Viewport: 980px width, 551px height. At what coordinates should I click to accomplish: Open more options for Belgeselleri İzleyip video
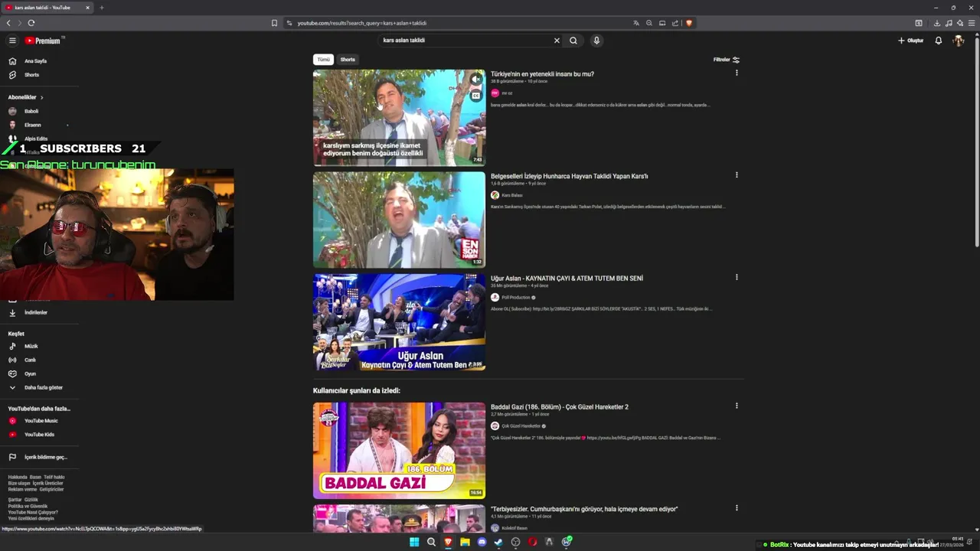tap(737, 175)
